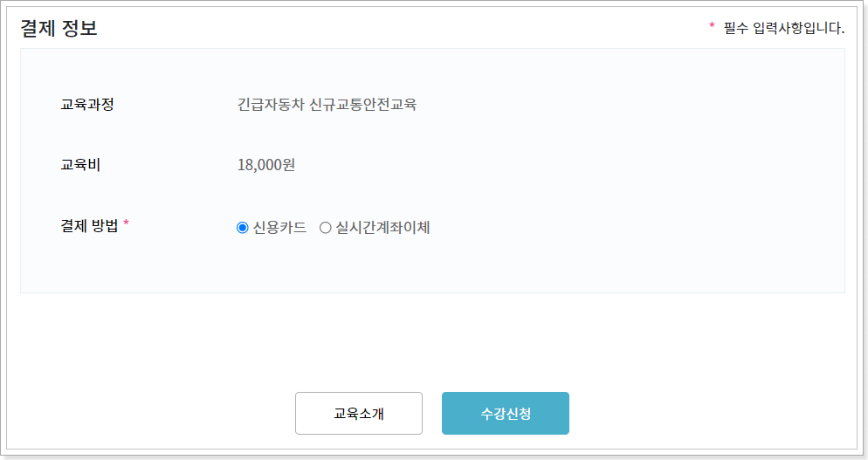
Task: Click the word 신규교통안전교육 in the course name
Action: (363, 104)
